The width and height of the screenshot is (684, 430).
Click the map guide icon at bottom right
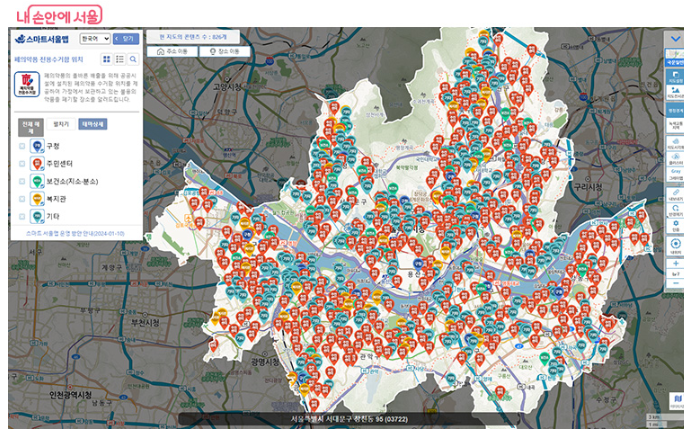[x=677, y=401]
